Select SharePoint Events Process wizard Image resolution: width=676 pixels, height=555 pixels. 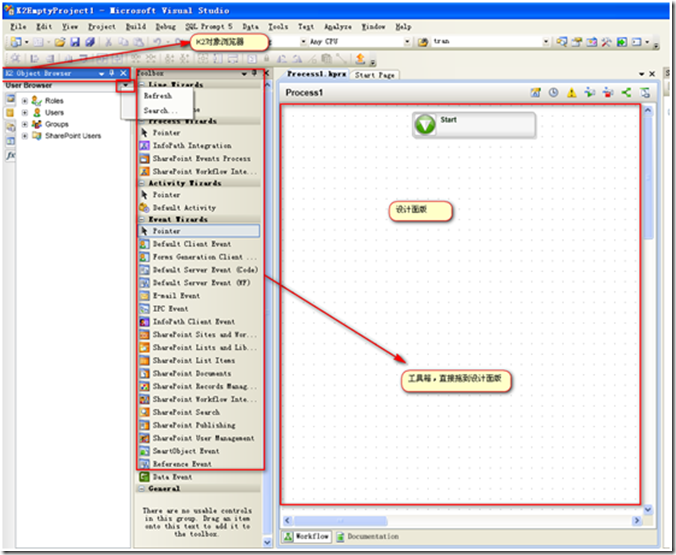(x=201, y=159)
